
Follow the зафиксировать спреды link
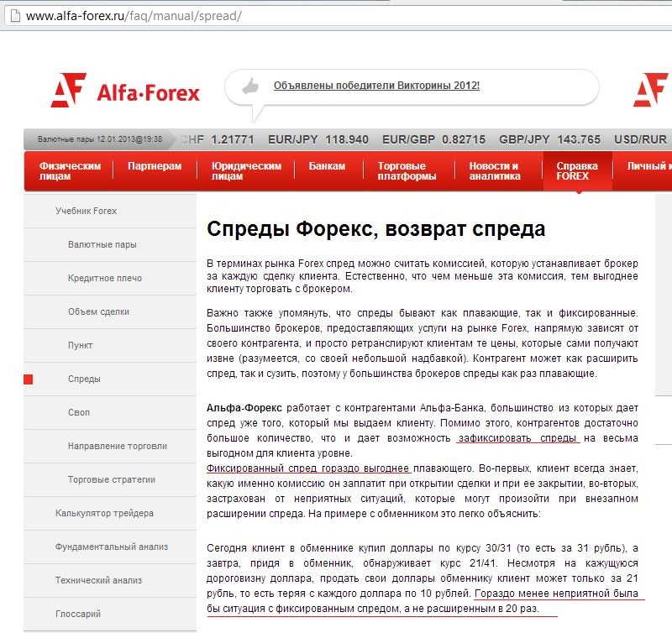(x=518, y=438)
